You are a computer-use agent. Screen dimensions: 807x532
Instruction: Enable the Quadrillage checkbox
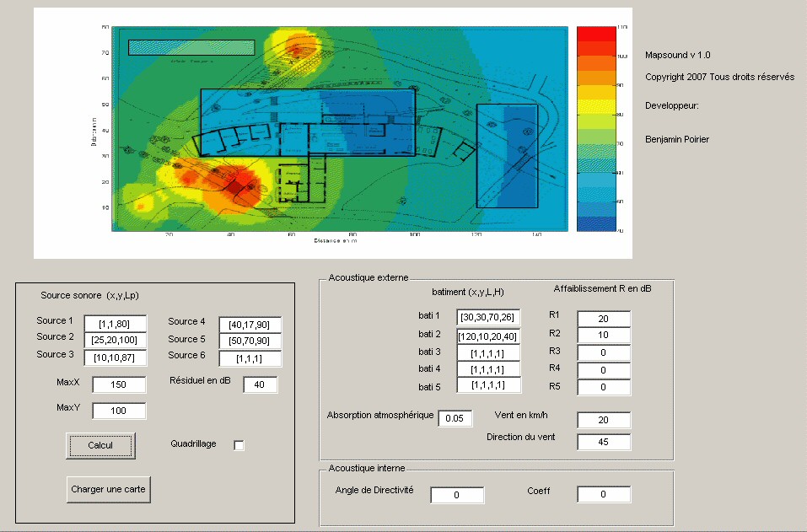point(239,445)
